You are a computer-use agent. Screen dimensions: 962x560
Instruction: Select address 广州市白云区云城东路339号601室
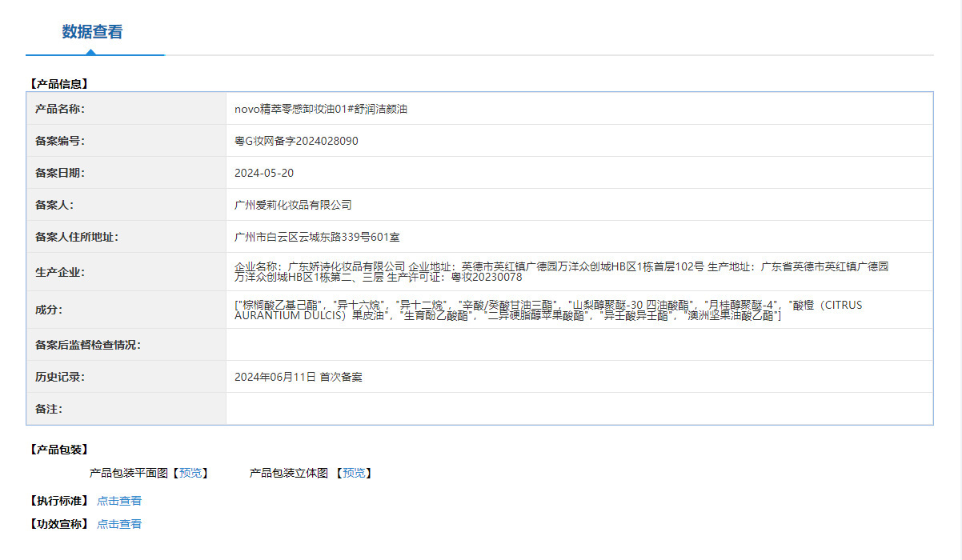click(317, 237)
